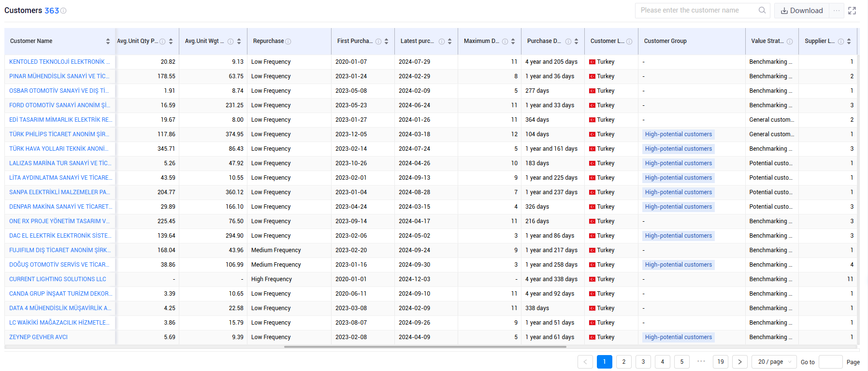Click High-potential customers tag in ZEYNEP GEVHER row

coord(679,337)
